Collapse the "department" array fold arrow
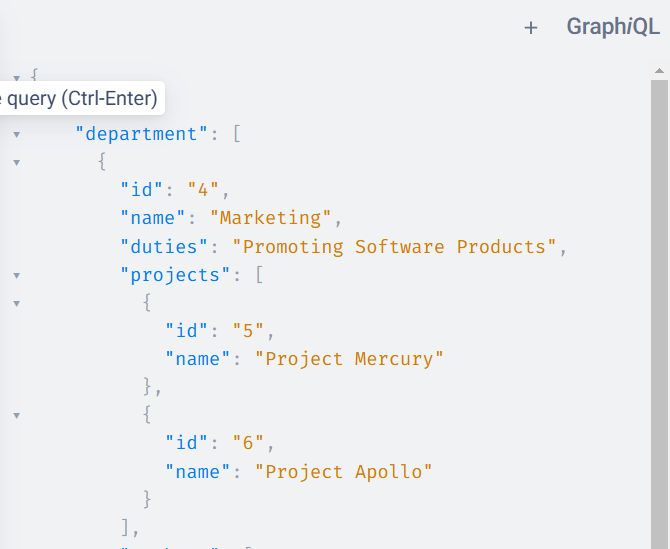 (x=17, y=135)
